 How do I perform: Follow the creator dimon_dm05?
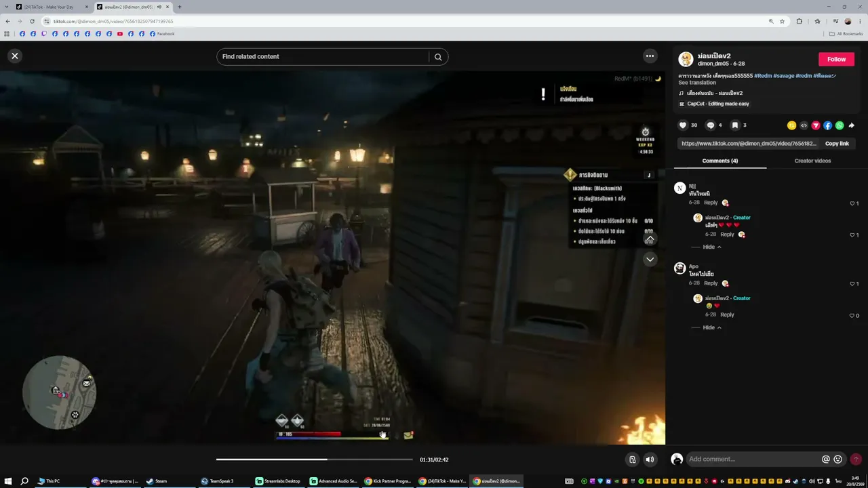click(x=836, y=59)
